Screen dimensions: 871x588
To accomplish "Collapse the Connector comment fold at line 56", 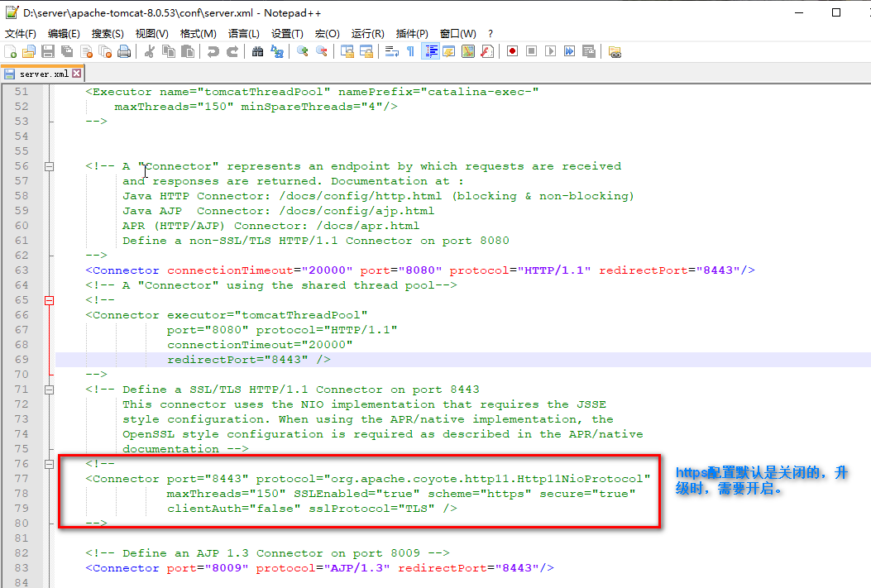I will (x=49, y=166).
